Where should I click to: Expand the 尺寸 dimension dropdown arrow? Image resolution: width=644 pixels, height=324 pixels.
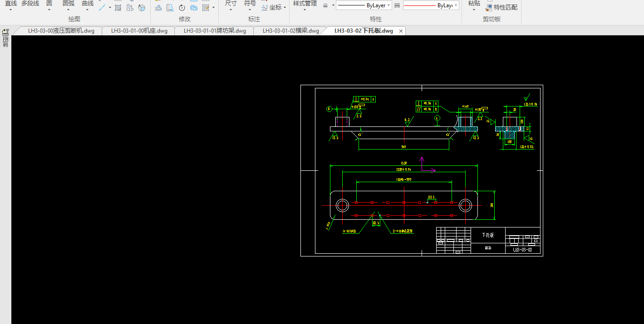[231, 10]
